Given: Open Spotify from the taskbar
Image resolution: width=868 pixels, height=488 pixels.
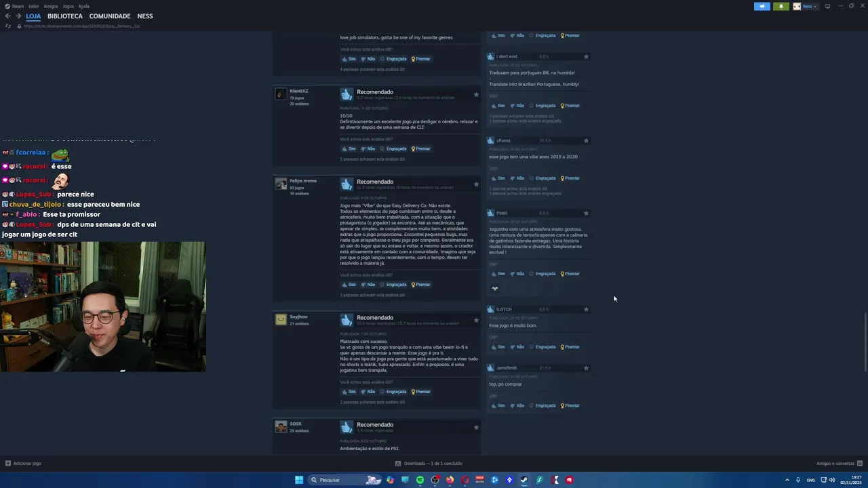Looking at the screenshot, I should pyautogui.click(x=420, y=480).
